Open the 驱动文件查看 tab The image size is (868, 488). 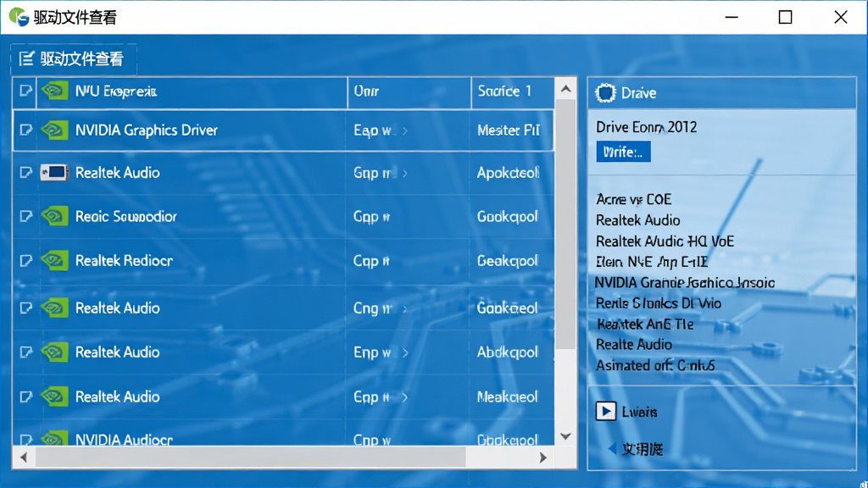pyautogui.click(x=74, y=58)
